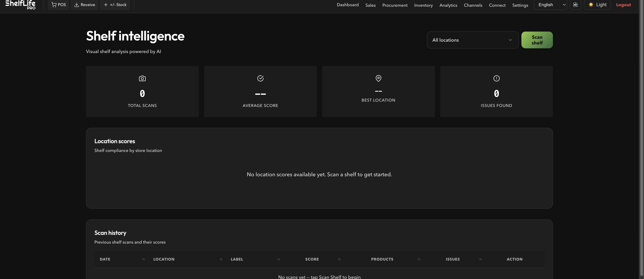Image resolution: width=644 pixels, height=279 pixels.
Task: Click the ShelfLife Pro logo
Action: 20,5
